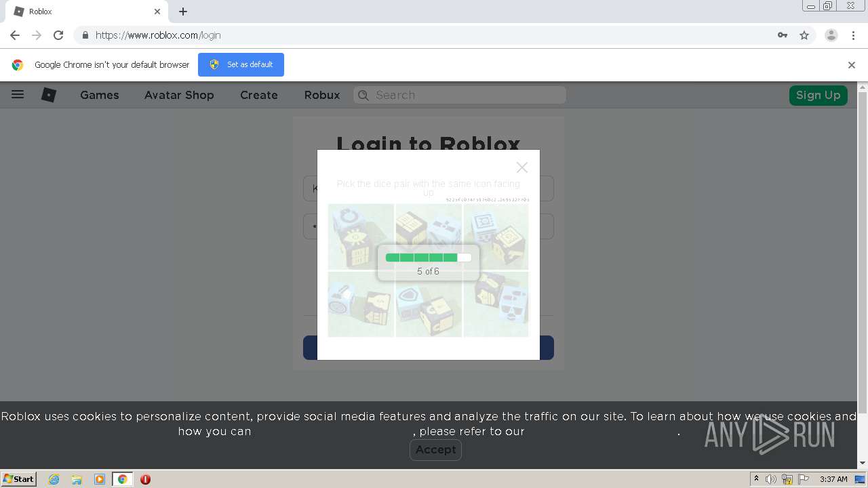
Task: Select the bottom-right dice pair image
Action: pyautogui.click(x=496, y=304)
